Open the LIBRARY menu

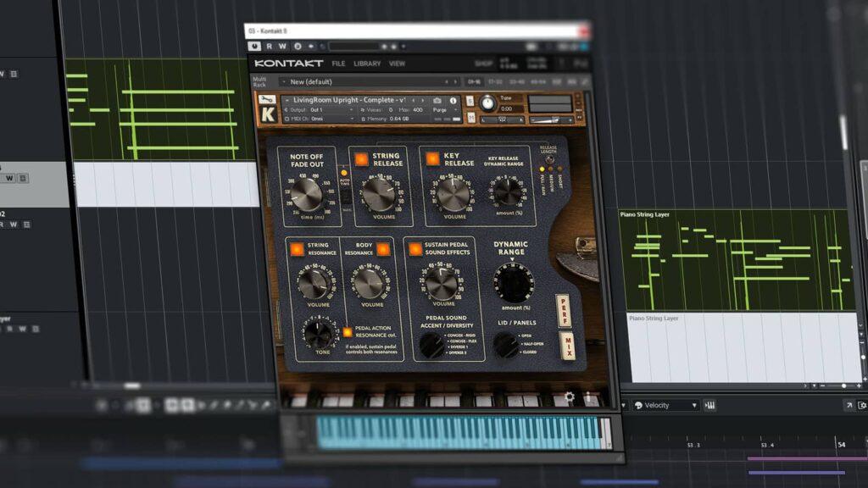367,64
